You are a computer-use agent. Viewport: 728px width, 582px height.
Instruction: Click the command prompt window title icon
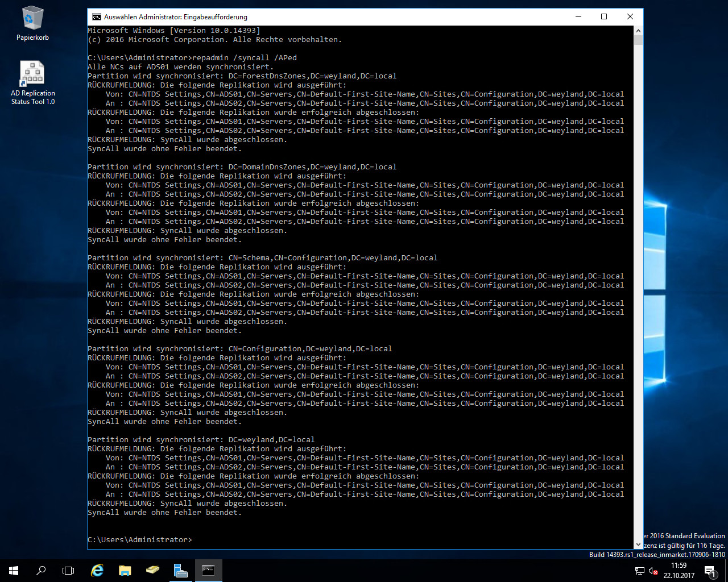point(97,17)
